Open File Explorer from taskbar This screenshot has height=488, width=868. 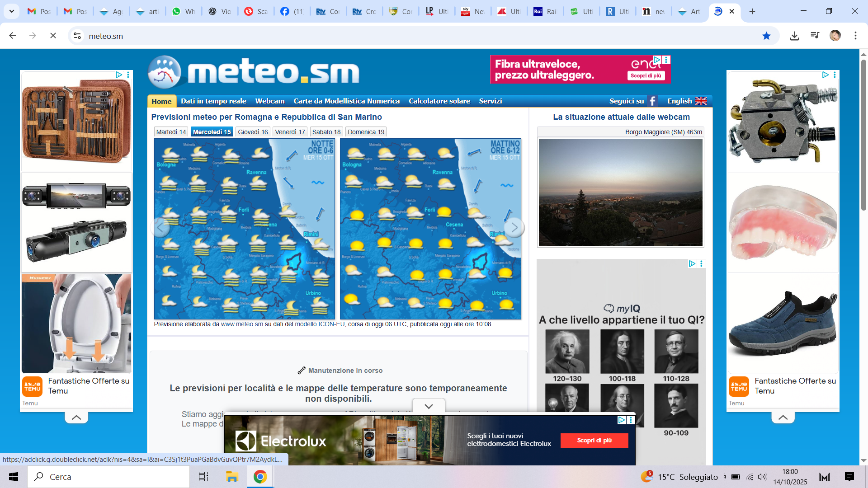(232, 477)
